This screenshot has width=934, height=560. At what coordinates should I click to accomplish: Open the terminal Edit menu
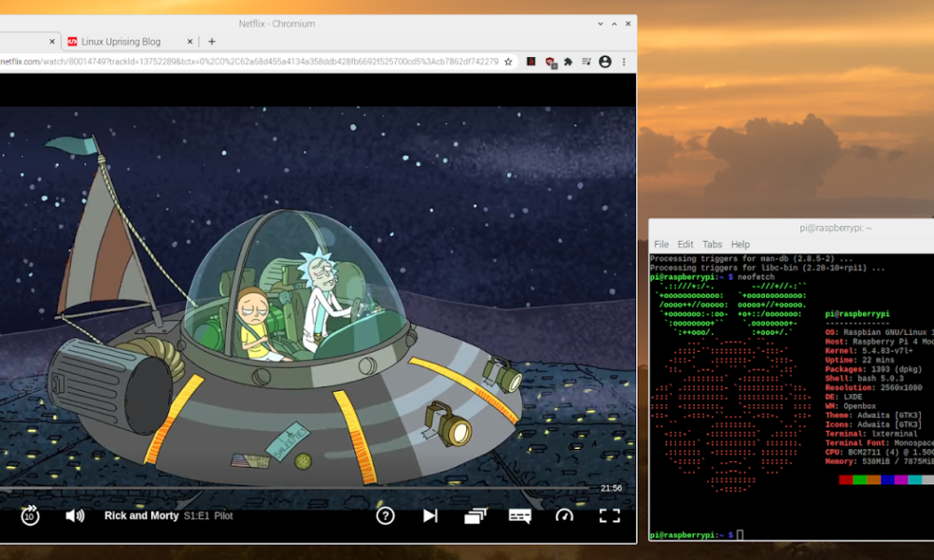[x=685, y=244]
